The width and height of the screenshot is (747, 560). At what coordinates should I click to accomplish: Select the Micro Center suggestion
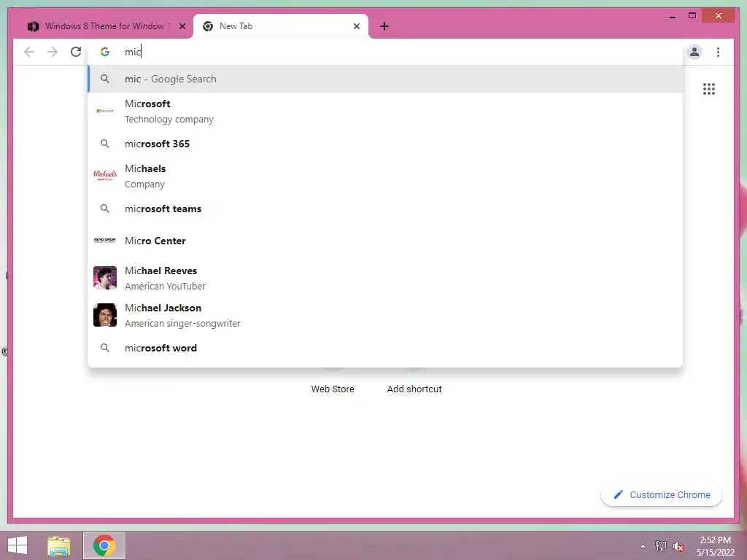(385, 241)
